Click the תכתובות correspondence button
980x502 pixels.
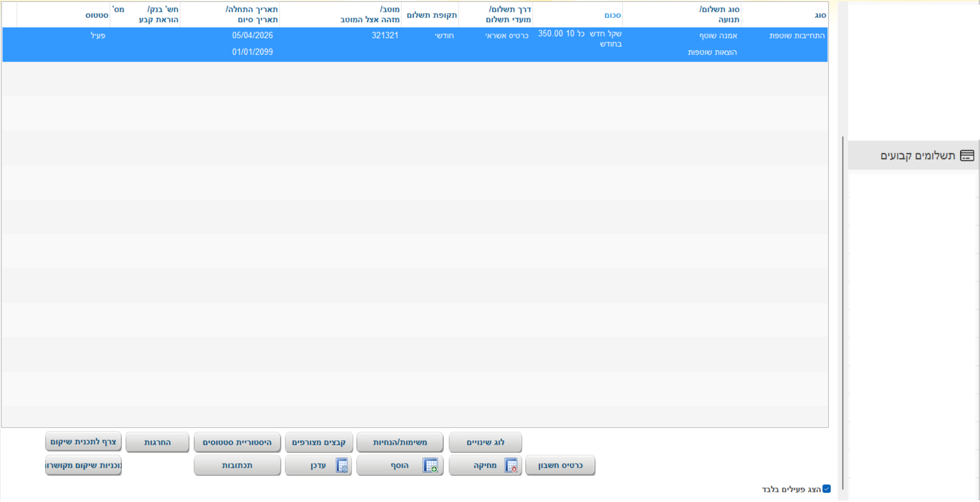(237, 465)
